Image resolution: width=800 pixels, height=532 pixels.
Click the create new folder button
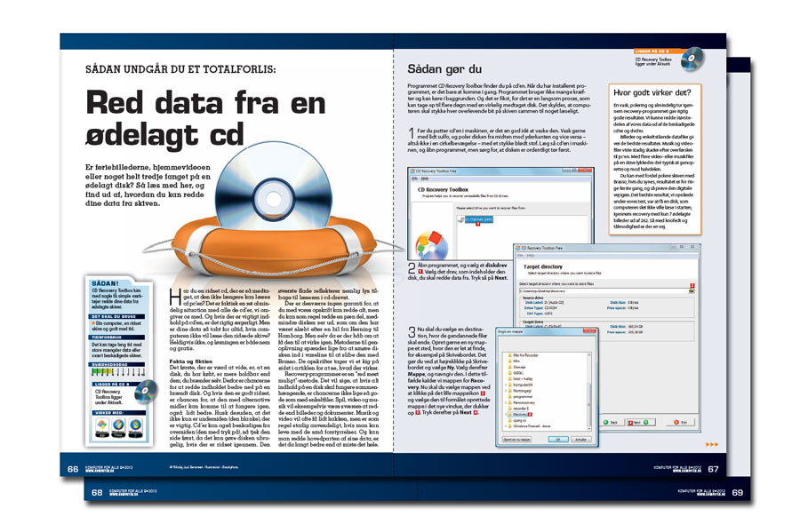pyautogui.click(x=516, y=440)
